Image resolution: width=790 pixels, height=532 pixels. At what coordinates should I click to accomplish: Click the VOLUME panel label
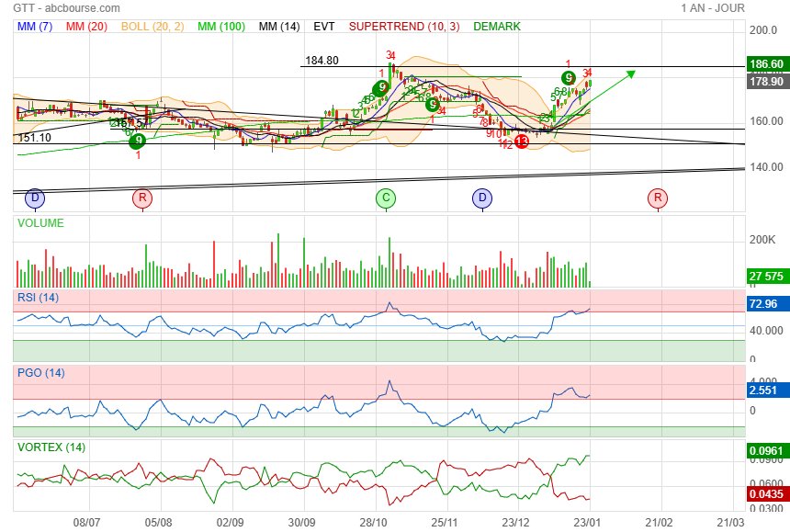click(x=40, y=222)
